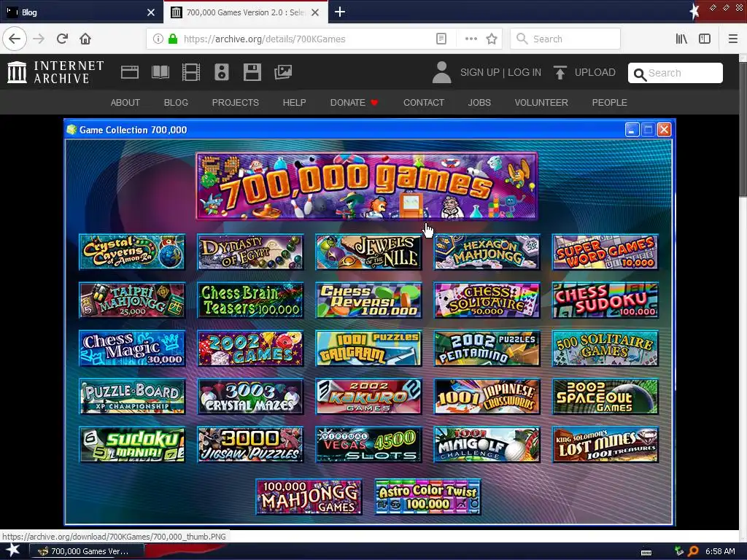Open the Firefox hamburger menu
The height and width of the screenshot is (560, 747).
click(x=732, y=39)
